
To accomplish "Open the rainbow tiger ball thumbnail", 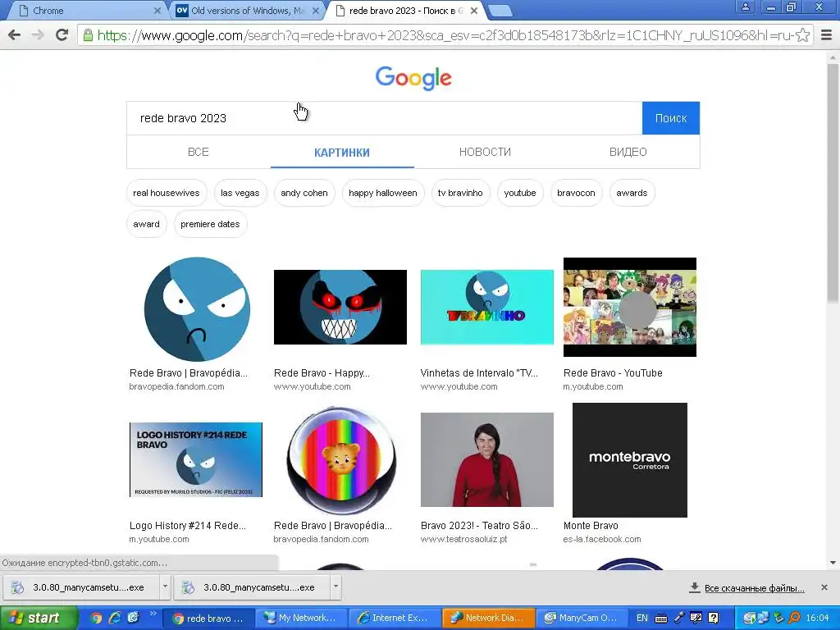I will click(340, 459).
